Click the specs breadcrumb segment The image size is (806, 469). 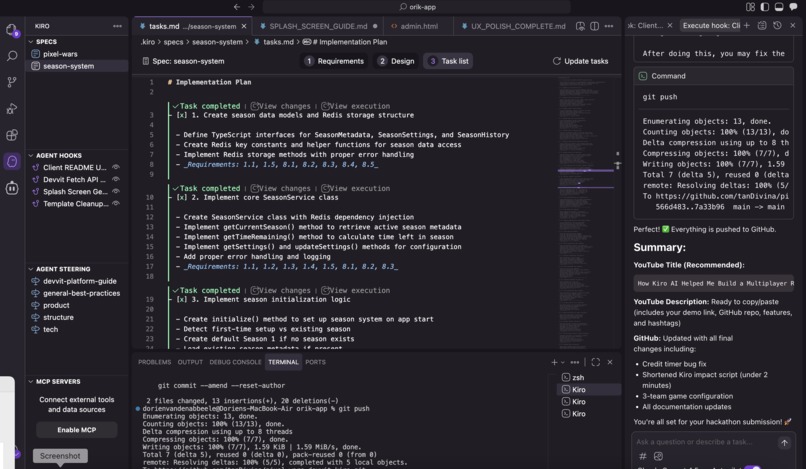pos(173,42)
